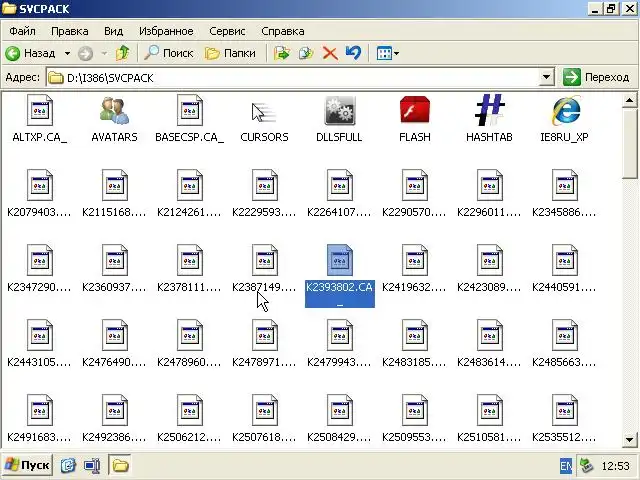Open the Вид menu
640x480 pixels.
tap(113, 31)
